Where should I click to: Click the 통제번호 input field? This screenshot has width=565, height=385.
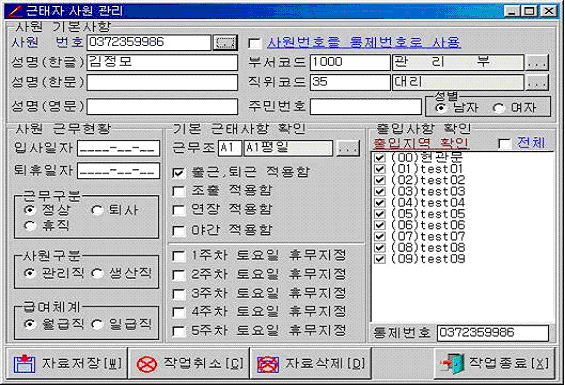[493, 333]
